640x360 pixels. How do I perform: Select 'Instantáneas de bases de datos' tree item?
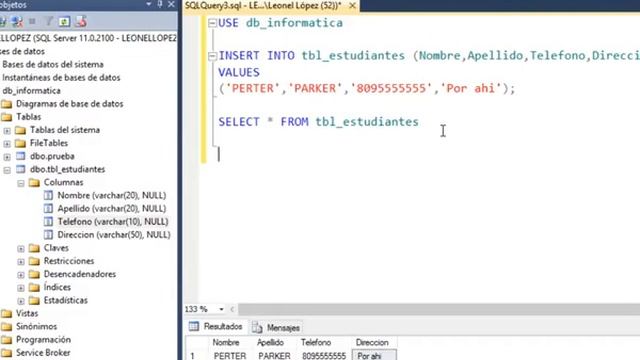coord(61,78)
